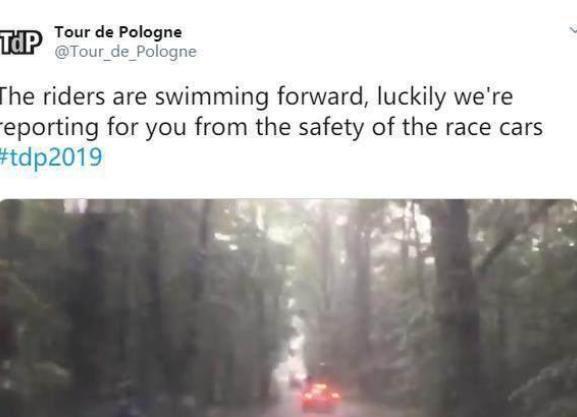Select the account username under the name
The width and height of the screenshot is (577, 417).
click(125, 52)
